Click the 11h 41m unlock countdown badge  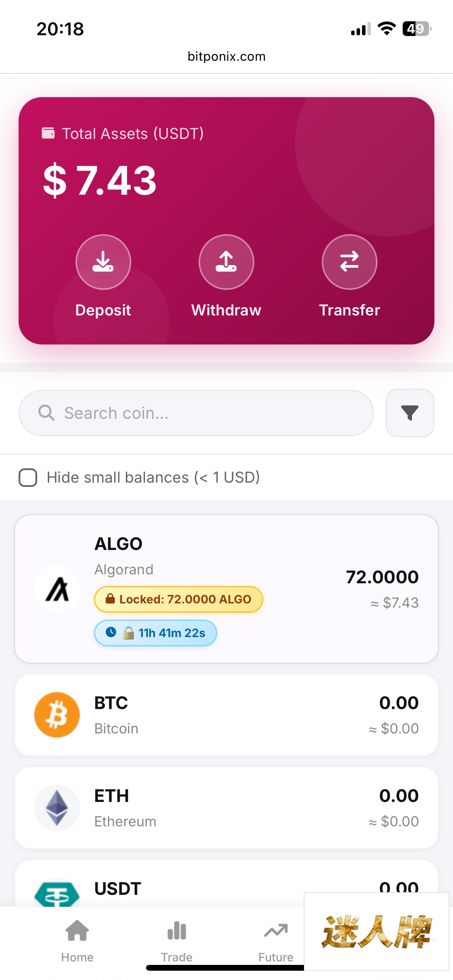tap(155, 633)
